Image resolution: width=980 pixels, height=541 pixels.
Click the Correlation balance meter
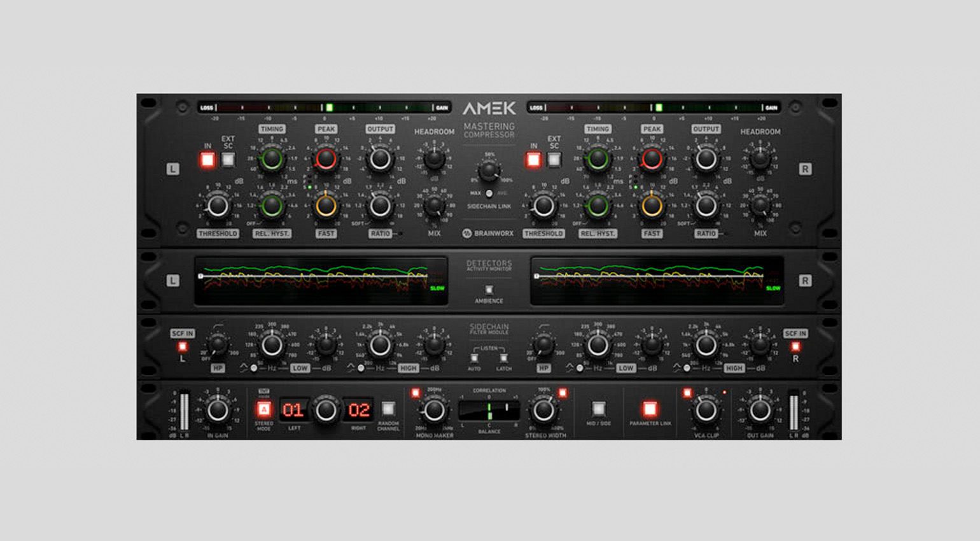pos(489,411)
